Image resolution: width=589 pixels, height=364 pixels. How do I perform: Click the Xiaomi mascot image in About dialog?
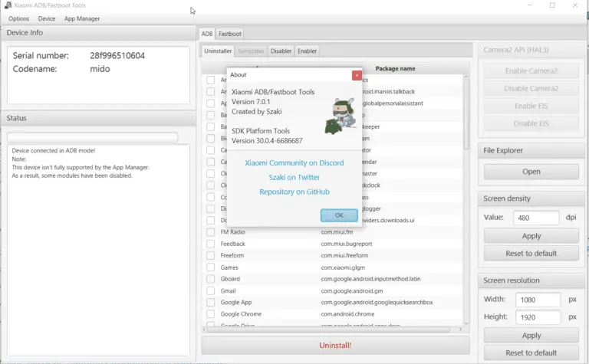coord(340,116)
